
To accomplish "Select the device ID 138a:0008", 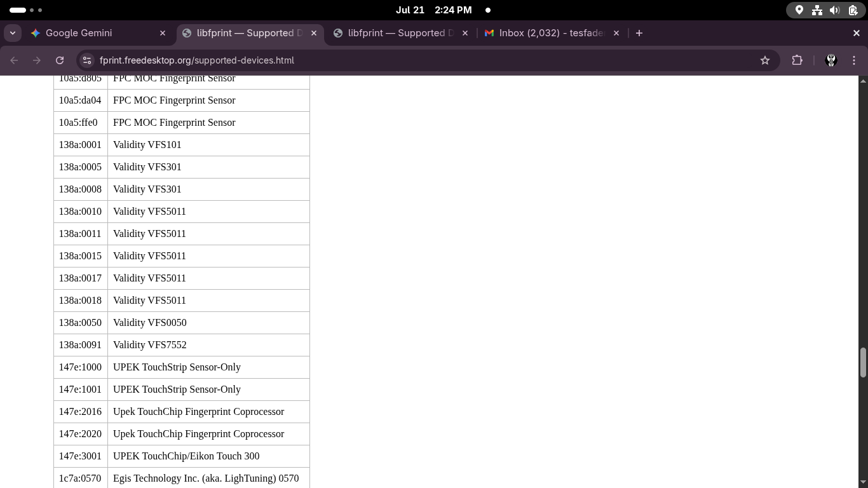I will (x=80, y=189).
